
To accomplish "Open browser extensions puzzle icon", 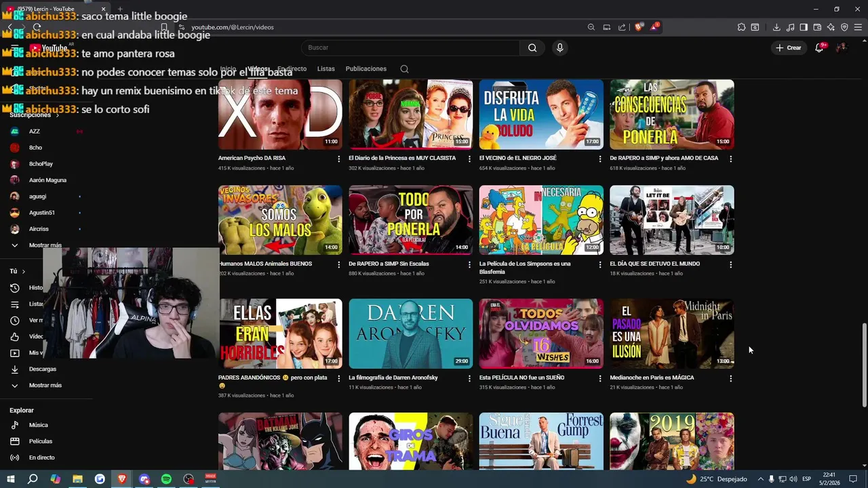I will click(x=741, y=27).
